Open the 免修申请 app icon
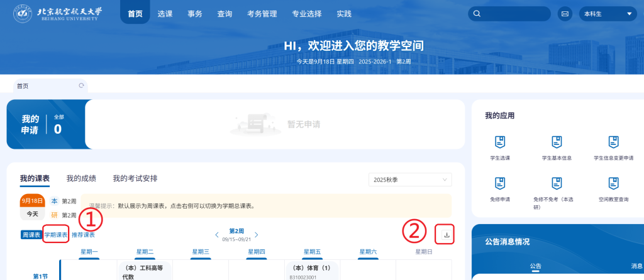 499,183
